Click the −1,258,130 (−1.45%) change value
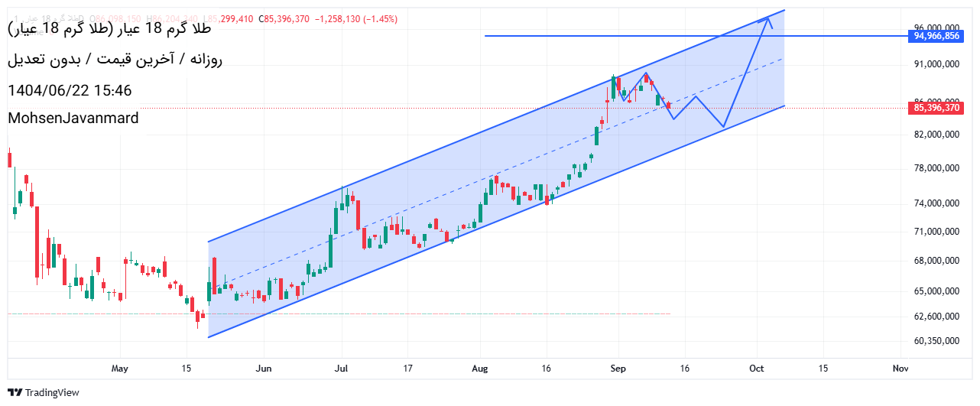 (x=355, y=19)
